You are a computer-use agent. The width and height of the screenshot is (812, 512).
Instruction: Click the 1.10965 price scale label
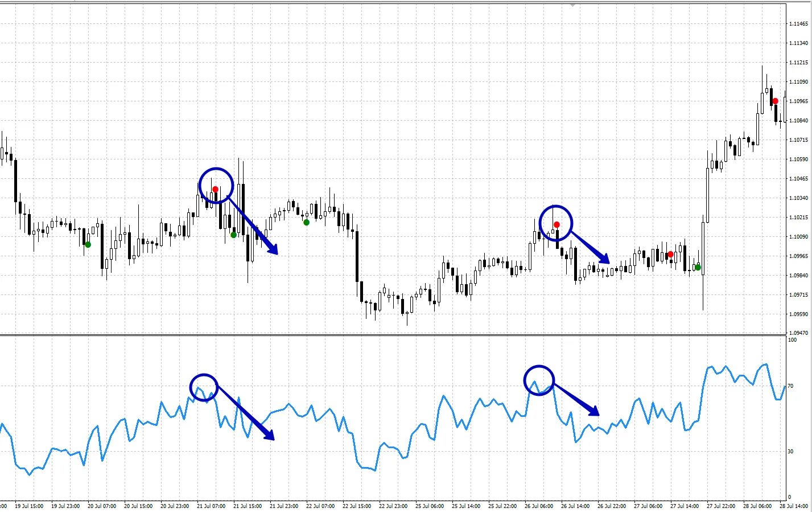[x=798, y=101]
